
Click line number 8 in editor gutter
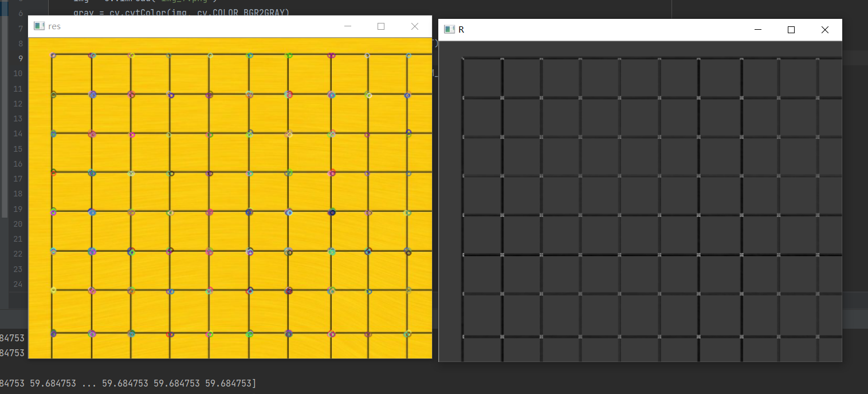[20, 44]
